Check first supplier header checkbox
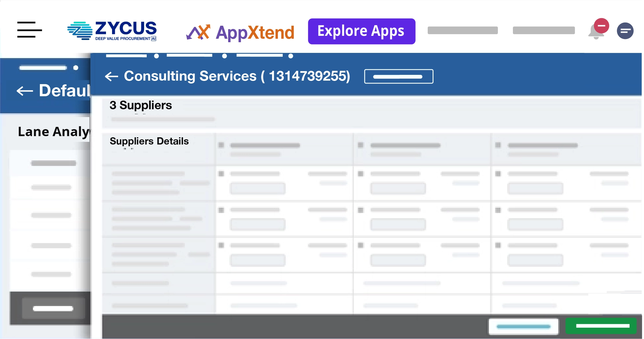The height and width of the screenshot is (339, 644). point(221,145)
